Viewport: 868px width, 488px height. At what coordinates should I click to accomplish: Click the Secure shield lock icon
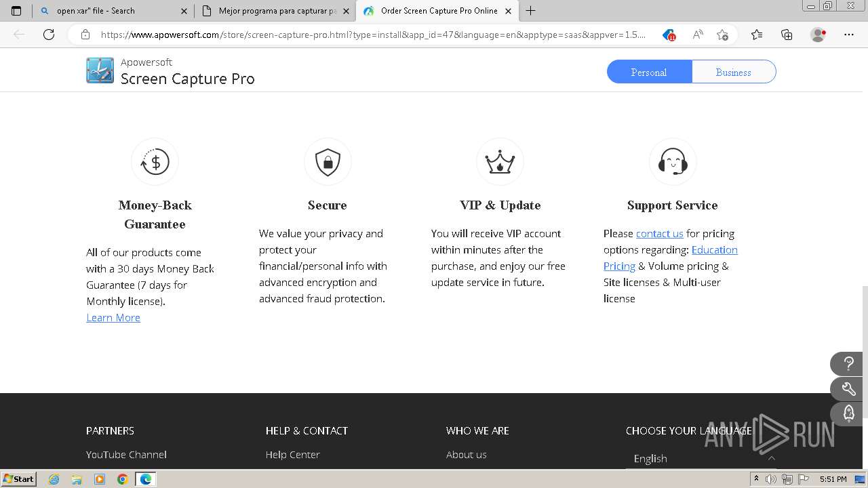click(x=328, y=162)
